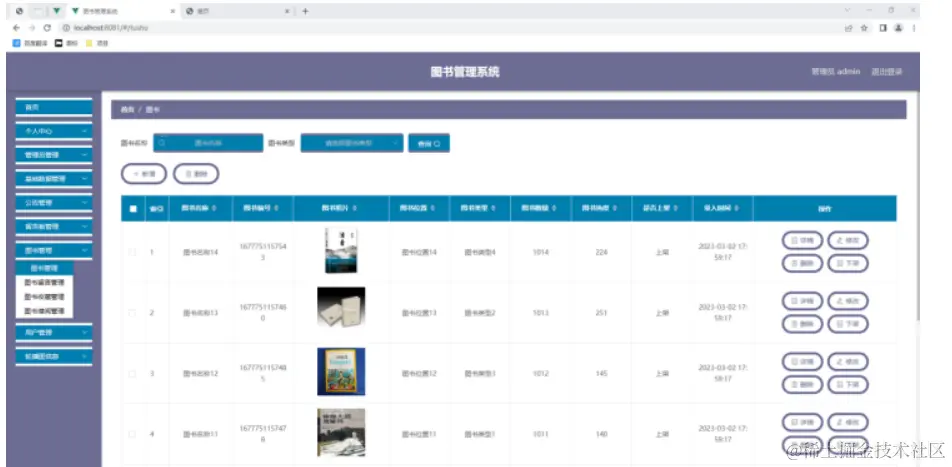Click the 新增 add button
This screenshot has width=952, height=467.
[144, 174]
